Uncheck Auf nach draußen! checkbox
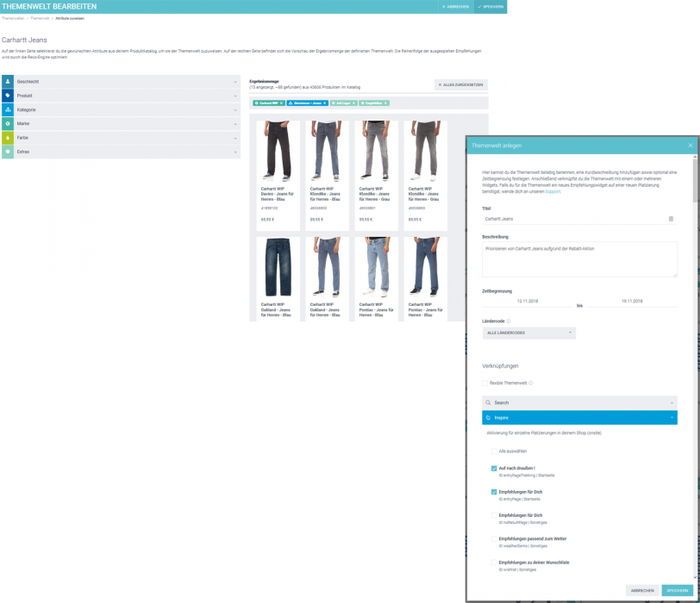The image size is (700, 603). coord(494,469)
